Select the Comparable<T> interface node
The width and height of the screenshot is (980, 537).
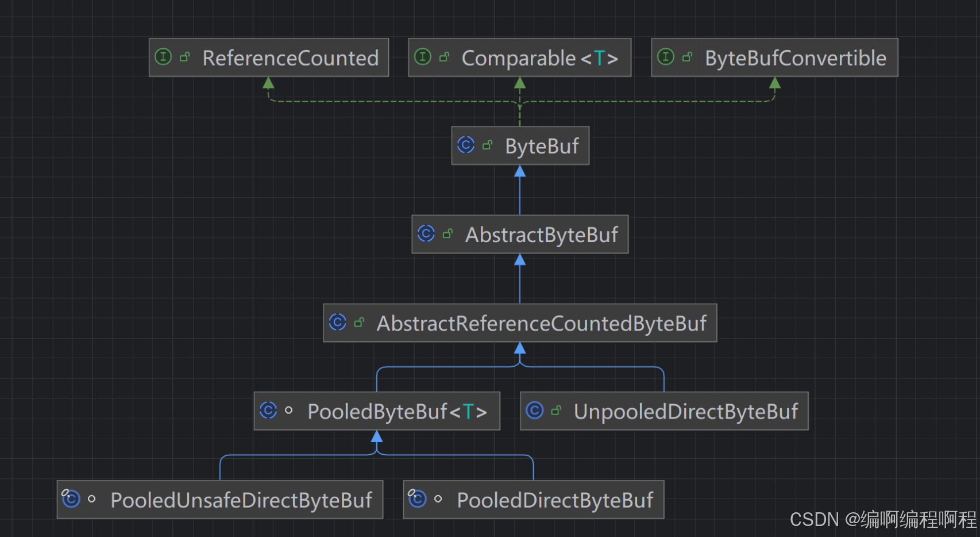[520, 57]
